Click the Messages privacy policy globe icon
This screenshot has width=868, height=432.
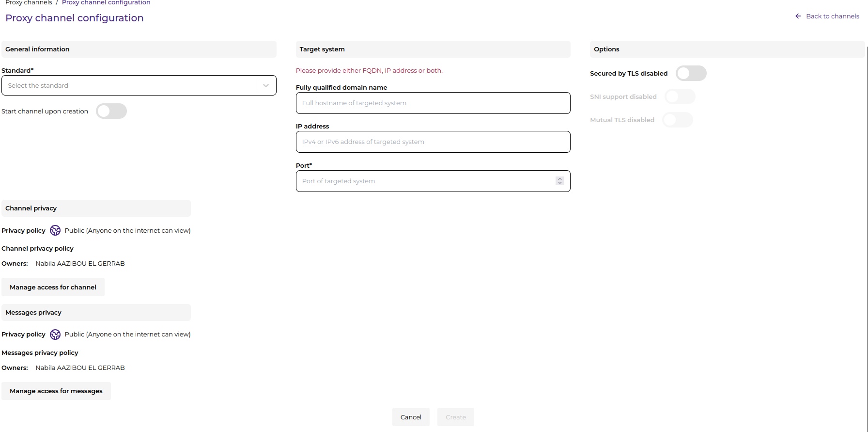55,335
